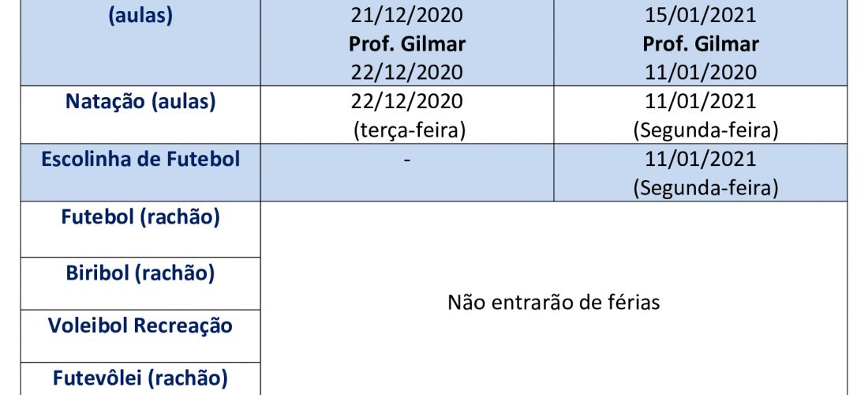
Task: Click the 22/12/2020 date in the Natação row
Action: (x=407, y=102)
